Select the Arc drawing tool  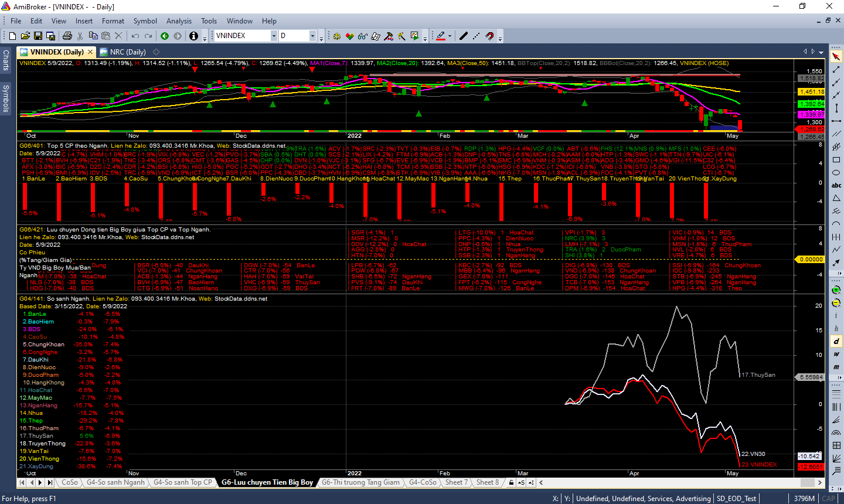[x=836, y=224]
